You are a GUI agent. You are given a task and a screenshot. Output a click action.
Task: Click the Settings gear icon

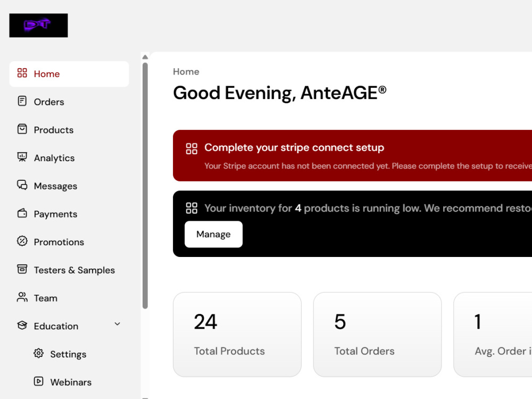(x=39, y=354)
